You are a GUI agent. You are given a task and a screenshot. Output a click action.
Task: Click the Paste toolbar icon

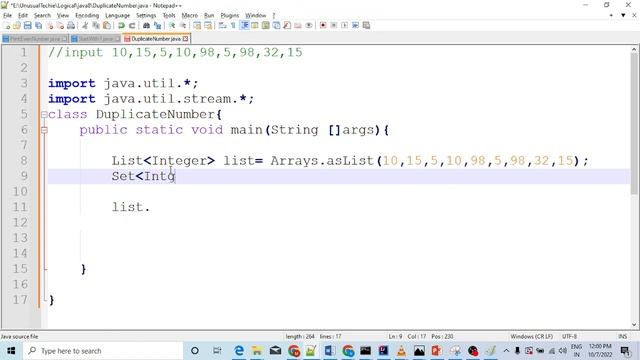(x=107, y=26)
